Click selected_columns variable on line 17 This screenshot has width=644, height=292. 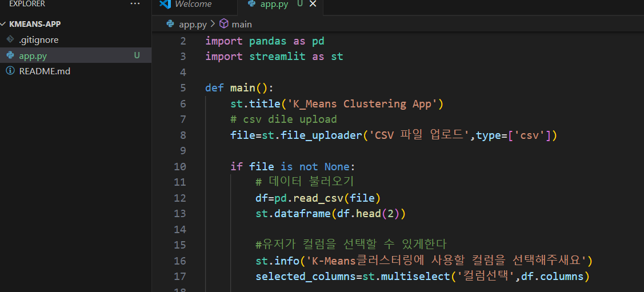coord(306,276)
